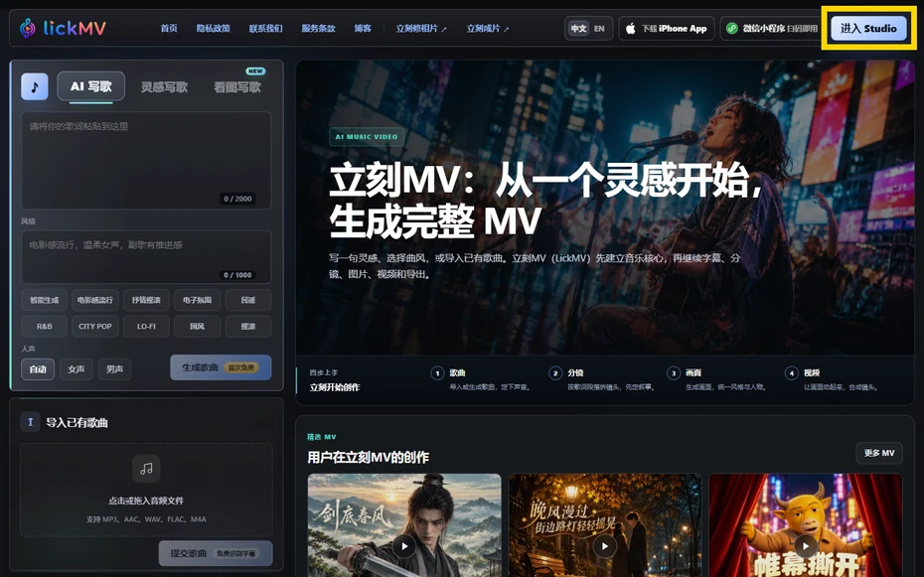924x577 pixels.
Task: Play the 帷幕撕开 MV
Action: tap(805, 546)
